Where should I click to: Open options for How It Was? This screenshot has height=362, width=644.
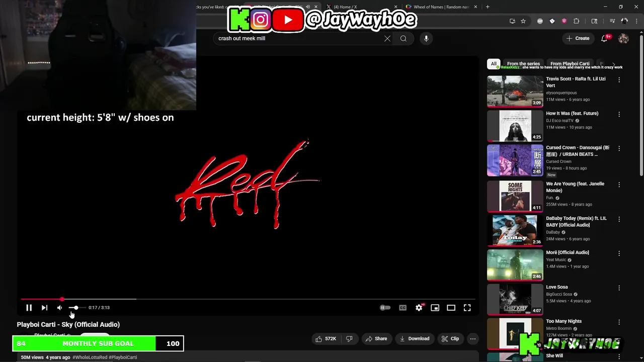coord(619,114)
